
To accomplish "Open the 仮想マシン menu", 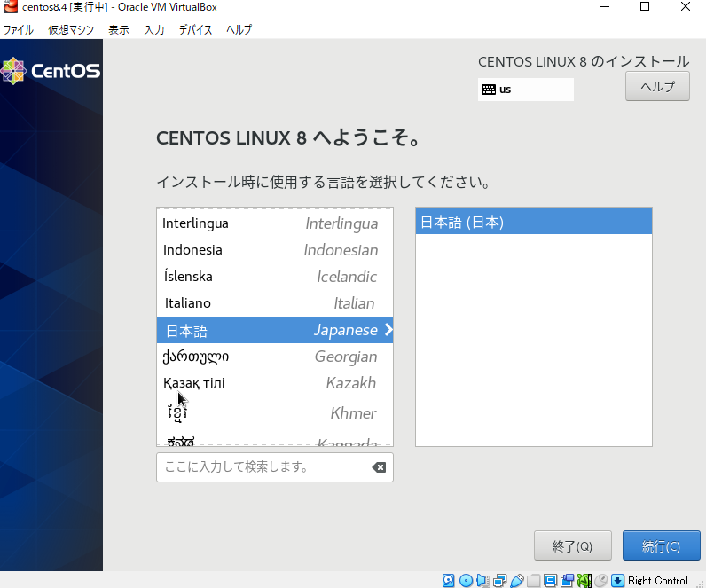I will 71,30.
